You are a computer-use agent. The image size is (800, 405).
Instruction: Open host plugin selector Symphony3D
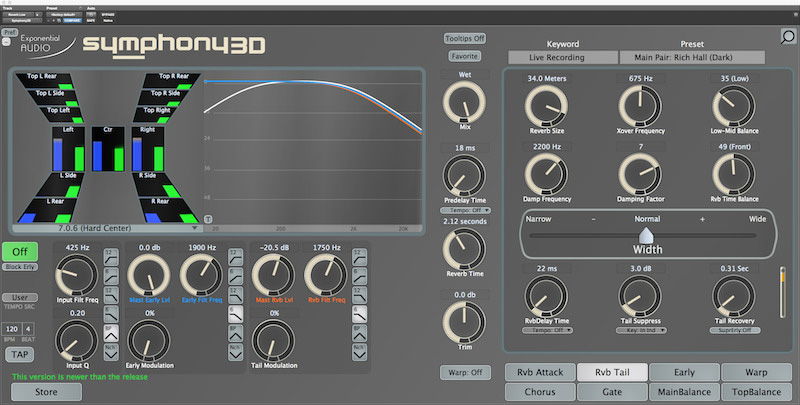click(22, 20)
